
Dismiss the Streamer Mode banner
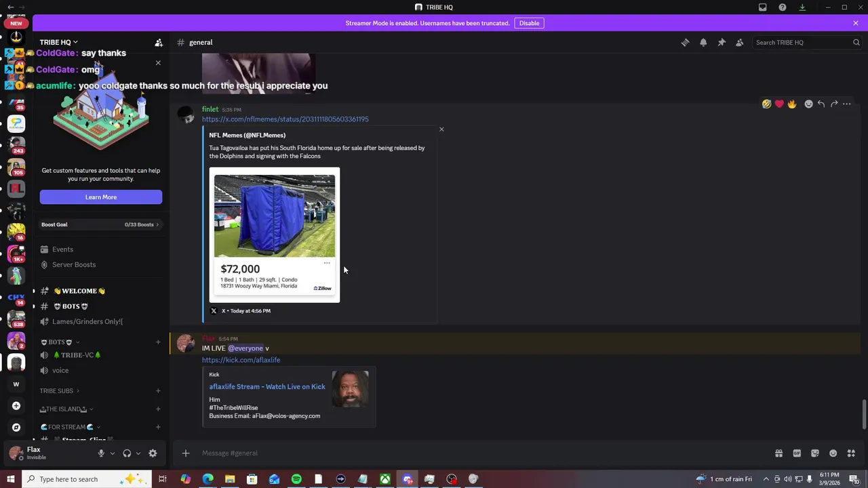point(856,23)
